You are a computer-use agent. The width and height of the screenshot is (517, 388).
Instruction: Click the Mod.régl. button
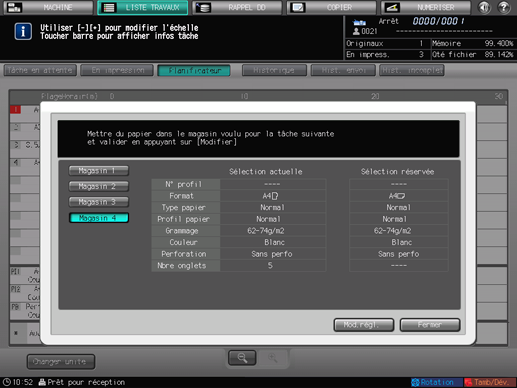(x=364, y=325)
